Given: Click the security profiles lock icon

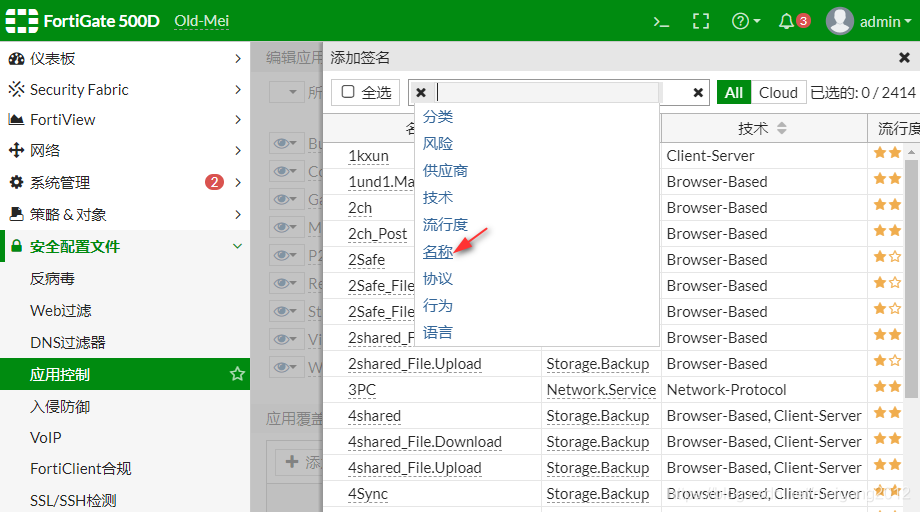Looking at the screenshot, I should pos(16,246).
